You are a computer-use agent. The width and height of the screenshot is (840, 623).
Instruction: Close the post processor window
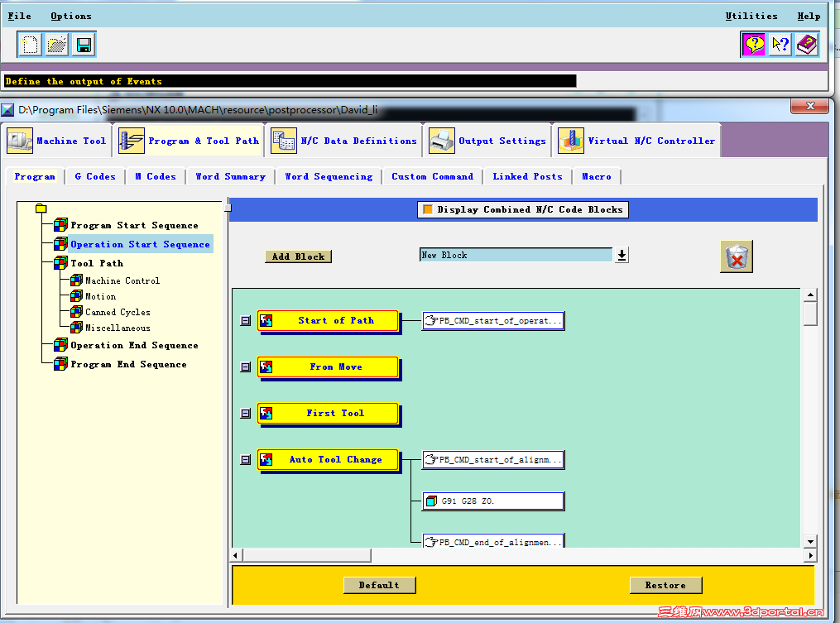(810, 106)
